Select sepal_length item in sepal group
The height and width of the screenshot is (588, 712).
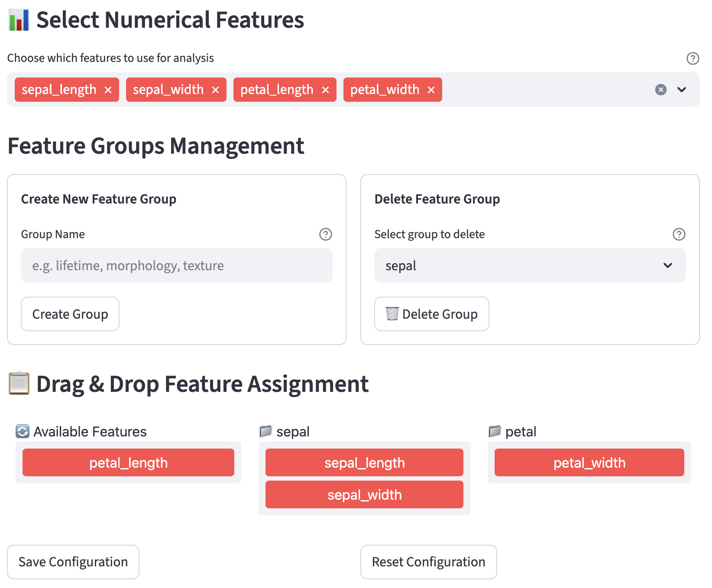(x=364, y=462)
